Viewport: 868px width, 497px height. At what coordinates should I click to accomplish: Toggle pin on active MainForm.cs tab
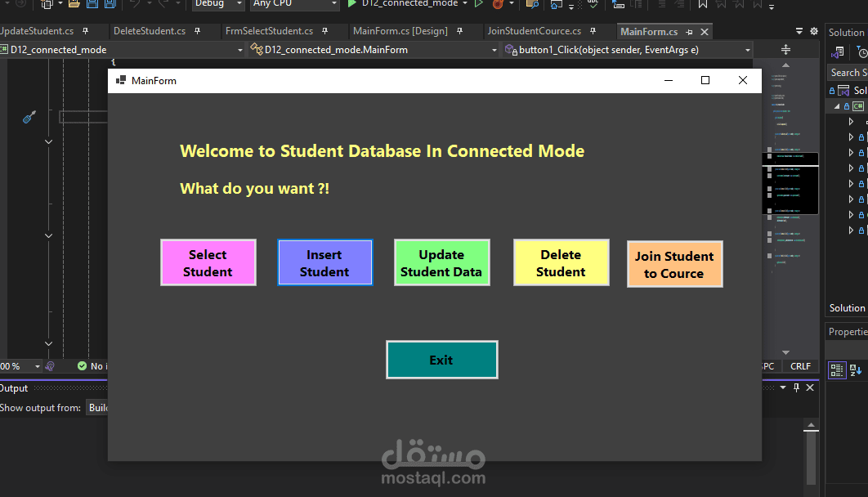(689, 32)
